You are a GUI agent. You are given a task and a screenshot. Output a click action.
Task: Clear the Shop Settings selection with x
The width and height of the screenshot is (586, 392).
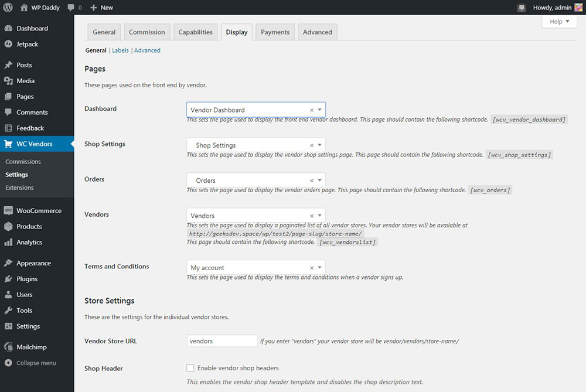(x=311, y=145)
